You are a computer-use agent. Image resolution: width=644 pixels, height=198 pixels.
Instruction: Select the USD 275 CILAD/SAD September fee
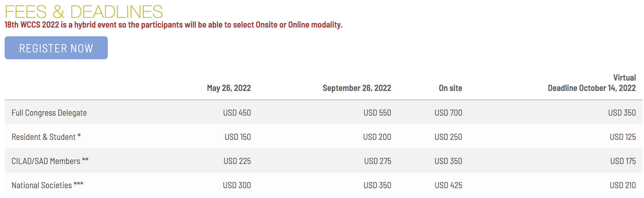pyautogui.click(x=377, y=161)
